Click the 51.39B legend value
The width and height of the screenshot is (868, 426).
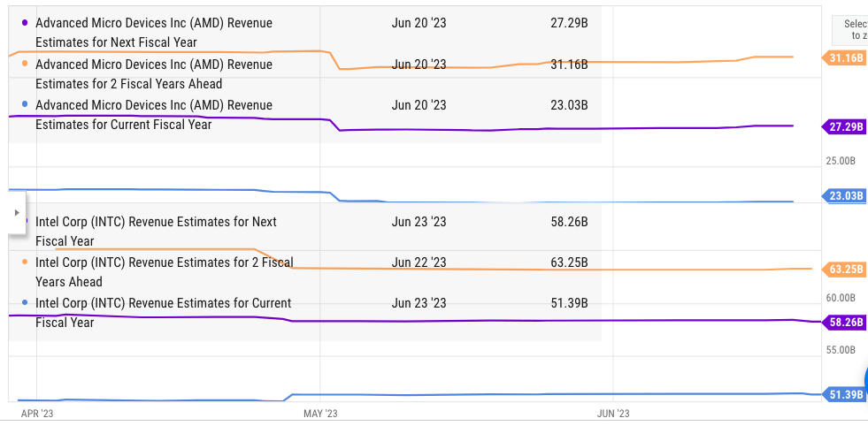569,303
